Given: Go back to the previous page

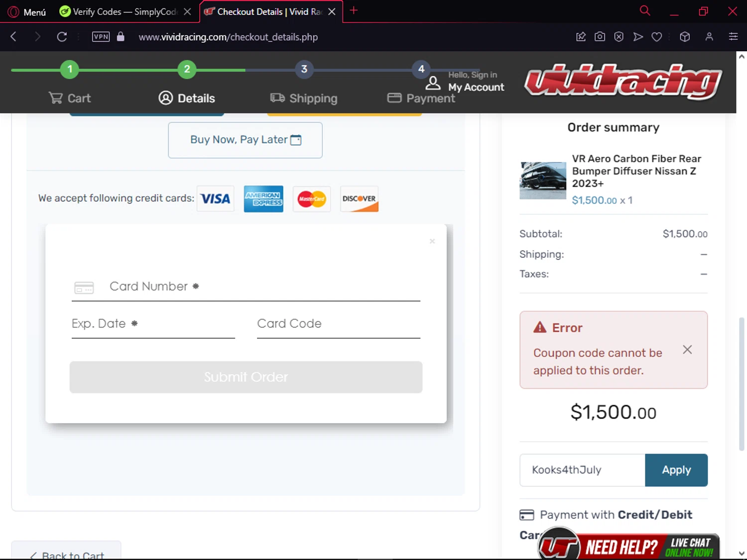Looking at the screenshot, I should tap(13, 37).
